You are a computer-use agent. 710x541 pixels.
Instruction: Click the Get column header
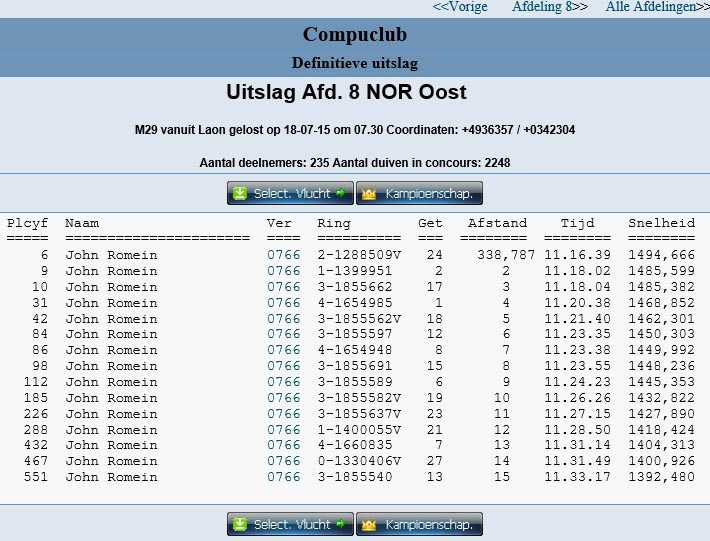point(430,223)
